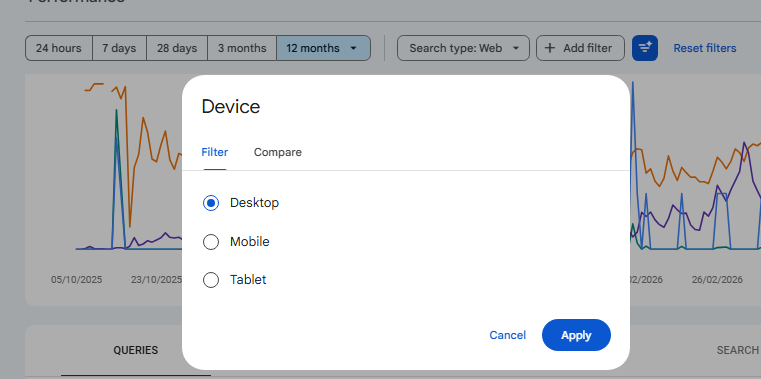The height and width of the screenshot is (379, 761).
Task: Click the 23/10/2025 date label on chart
Action: click(156, 280)
